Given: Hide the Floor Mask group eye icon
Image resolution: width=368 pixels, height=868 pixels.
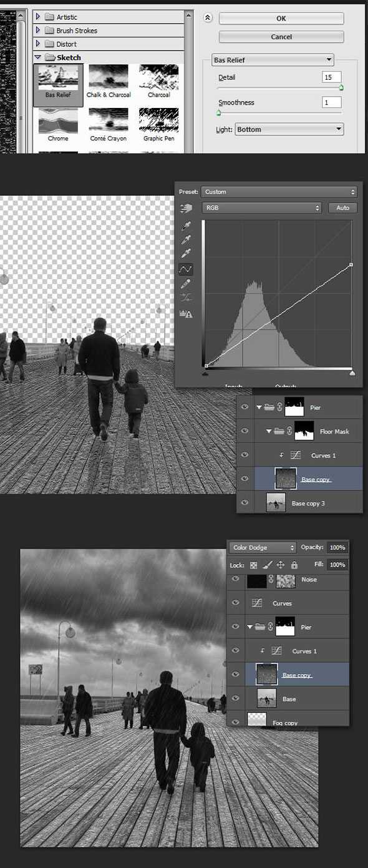Looking at the screenshot, I should (x=245, y=431).
